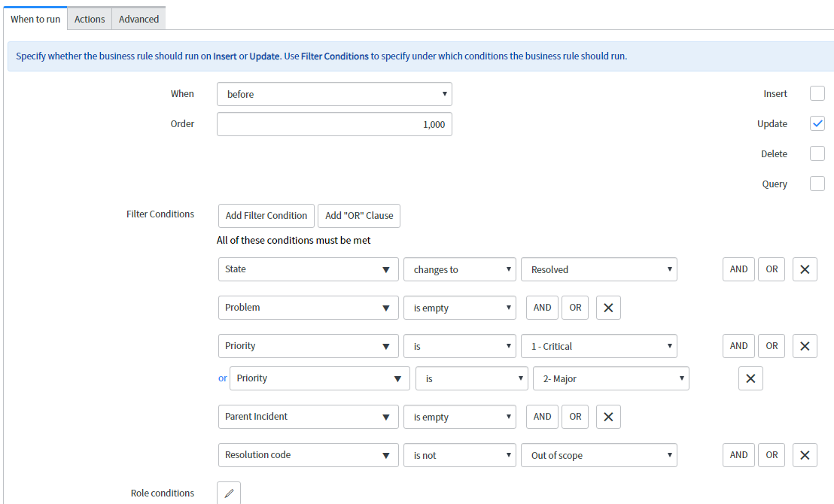Enable the Delete checkbox
Viewport: 834px width, 504px height.
(x=817, y=153)
